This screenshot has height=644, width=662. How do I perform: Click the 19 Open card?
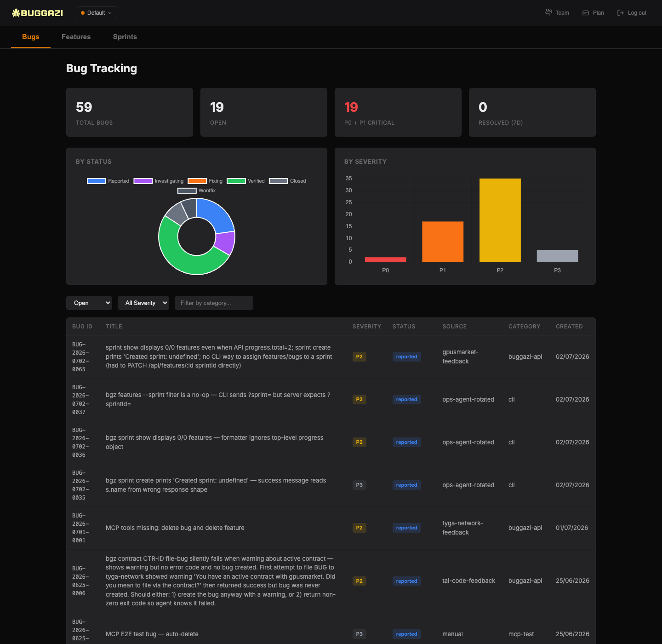[x=264, y=112]
